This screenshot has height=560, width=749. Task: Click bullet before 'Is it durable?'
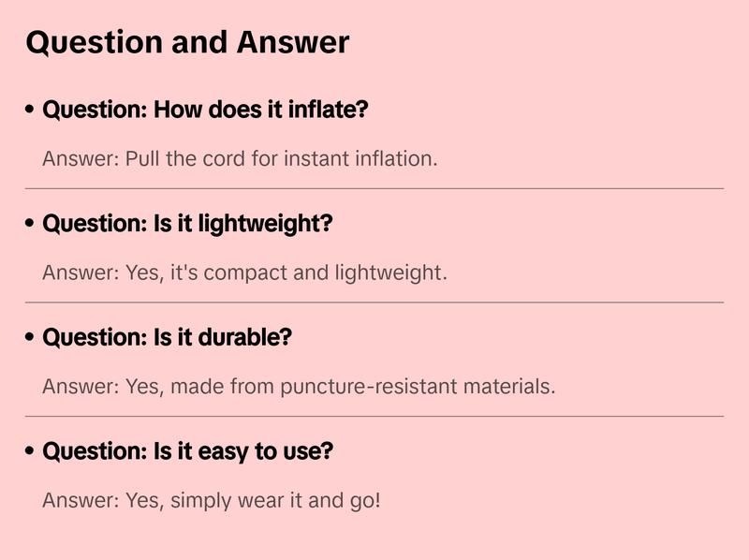click(x=31, y=337)
